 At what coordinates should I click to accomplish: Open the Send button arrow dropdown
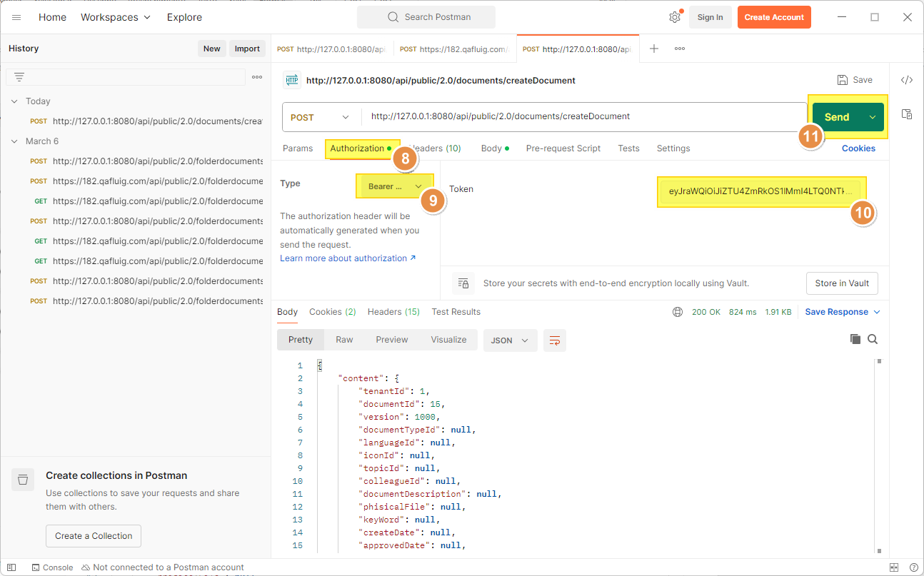(x=873, y=117)
